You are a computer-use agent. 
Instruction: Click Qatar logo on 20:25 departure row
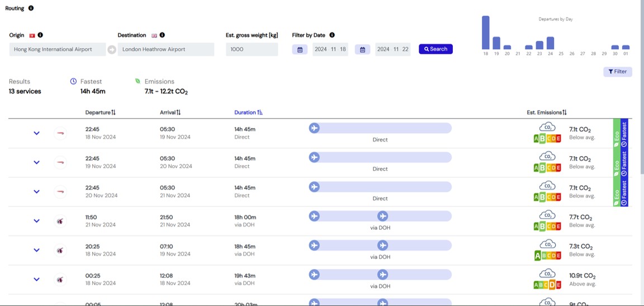click(60, 250)
